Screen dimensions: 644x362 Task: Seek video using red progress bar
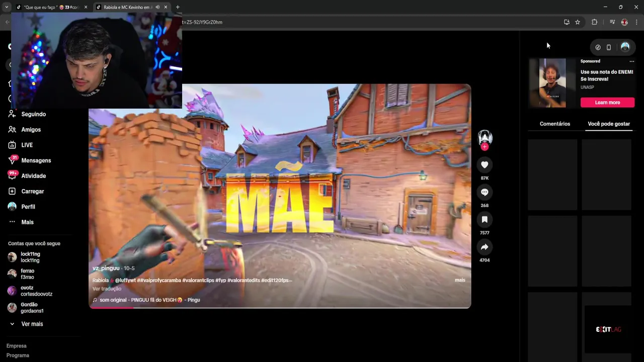pyautogui.click(x=280, y=307)
